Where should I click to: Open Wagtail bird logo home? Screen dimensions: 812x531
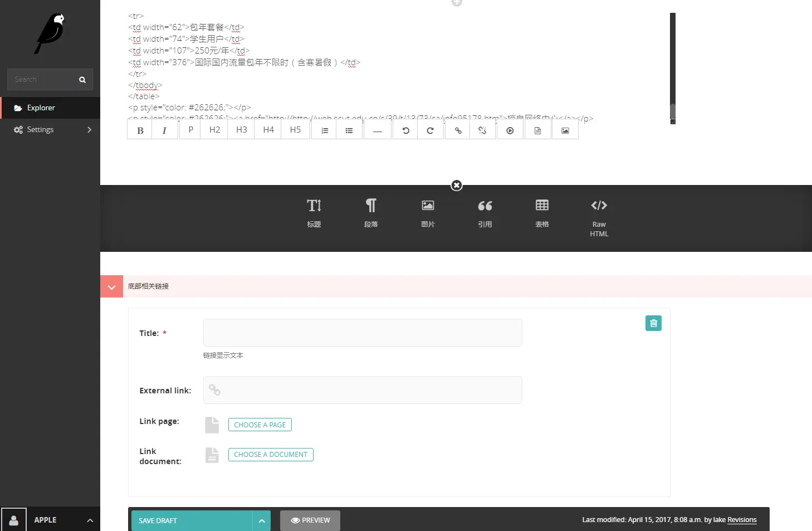click(x=50, y=33)
